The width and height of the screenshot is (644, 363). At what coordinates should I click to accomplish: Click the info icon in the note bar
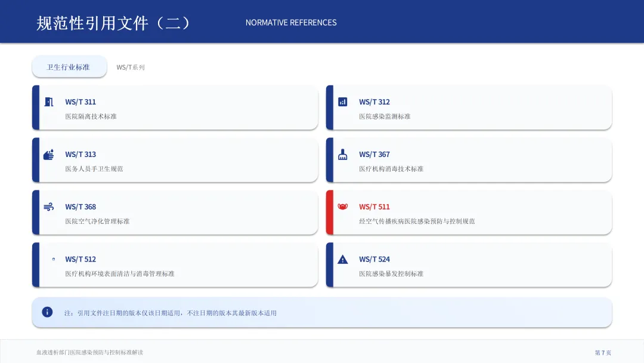(47, 312)
